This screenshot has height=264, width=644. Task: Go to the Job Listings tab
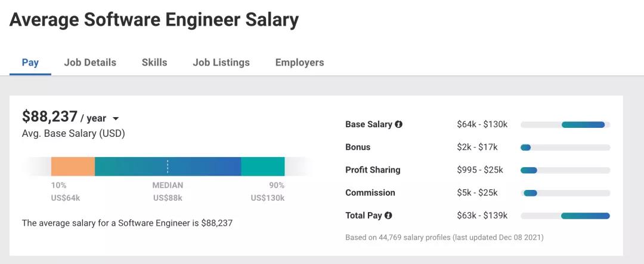[221, 62]
